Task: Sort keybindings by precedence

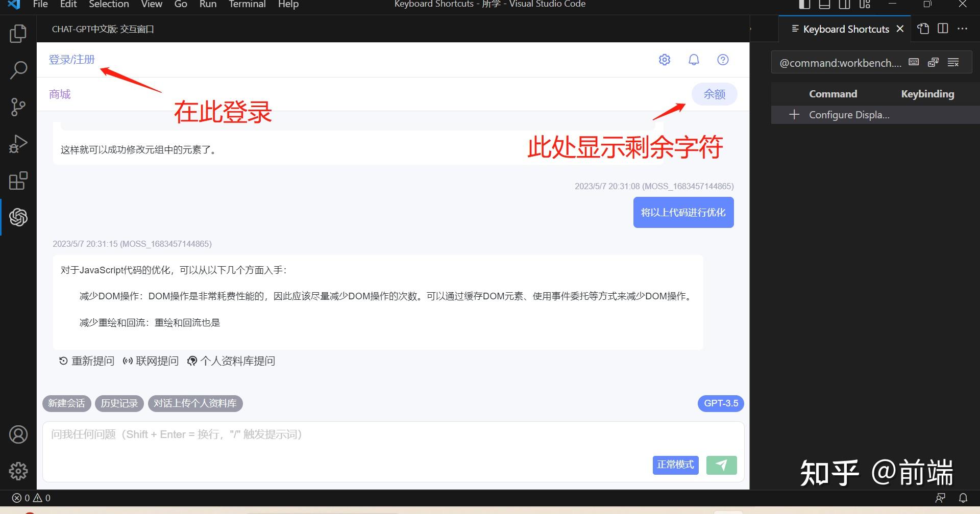Action: [x=933, y=62]
